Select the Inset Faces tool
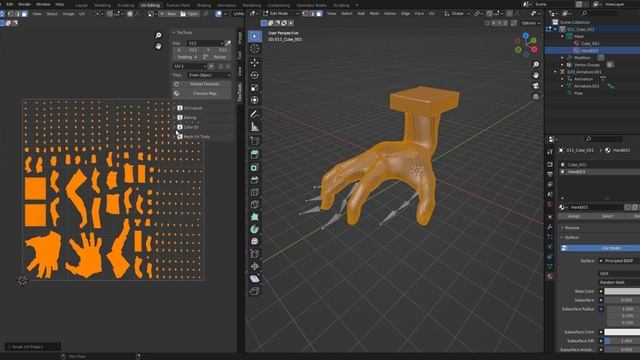The width and height of the screenshot is (640, 360). click(255, 167)
